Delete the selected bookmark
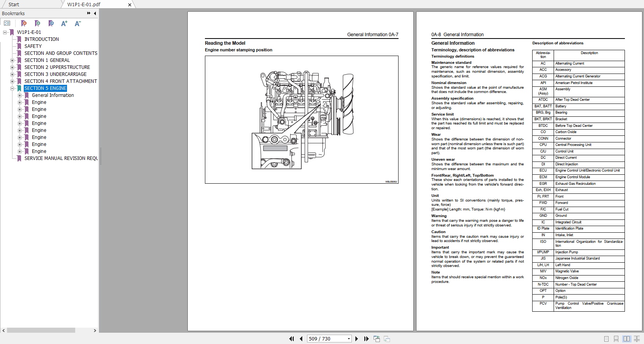The height and width of the screenshot is (344, 644). pyautogui.click(x=24, y=23)
